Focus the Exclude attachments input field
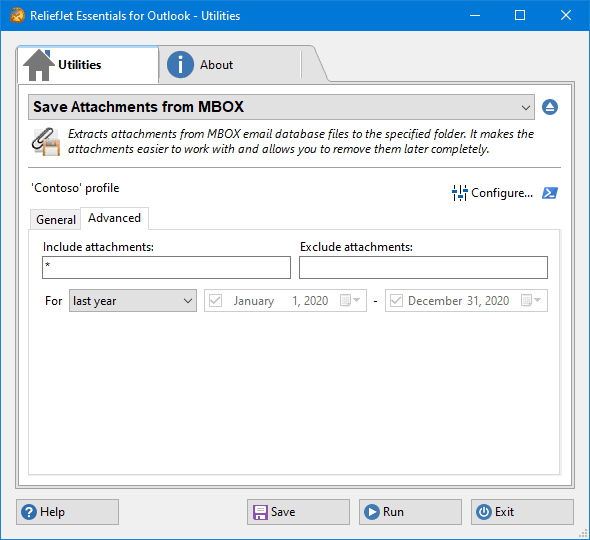Image resolution: width=590 pixels, height=540 pixels. pyautogui.click(x=423, y=268)
